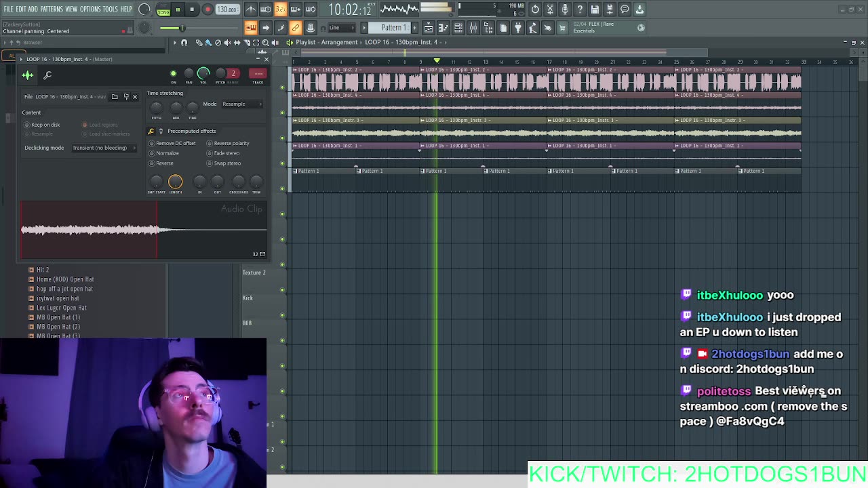Close the LOOP 16 channel settings window
The height and width of the screenshot is (488, 868).
[x=266, y=59]
